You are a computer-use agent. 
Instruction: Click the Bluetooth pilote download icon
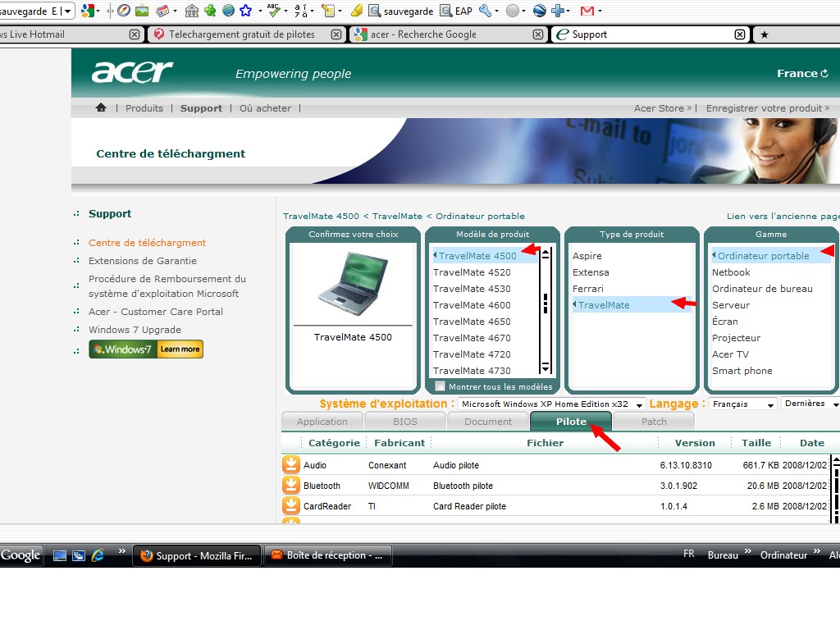tap(290, 486)
